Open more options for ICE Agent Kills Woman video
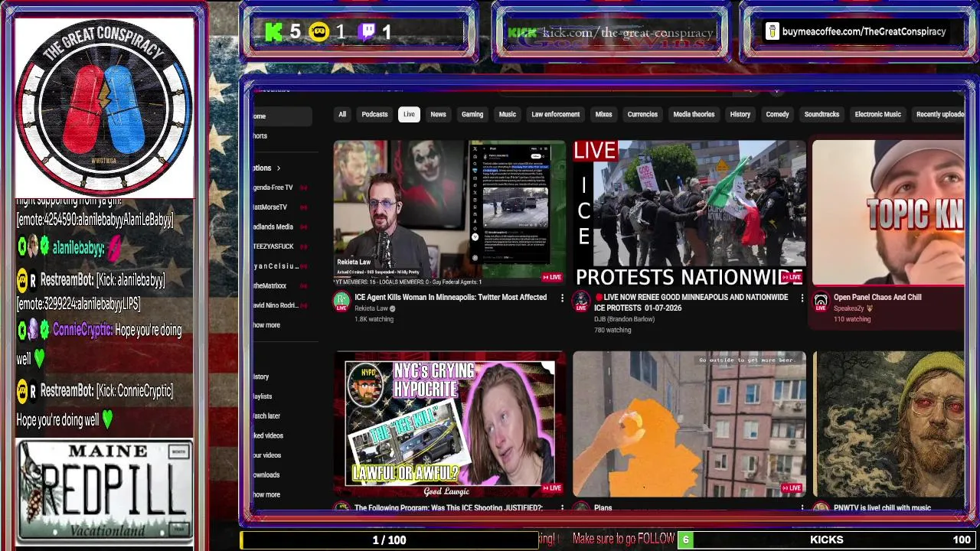 tap(562, 298)
